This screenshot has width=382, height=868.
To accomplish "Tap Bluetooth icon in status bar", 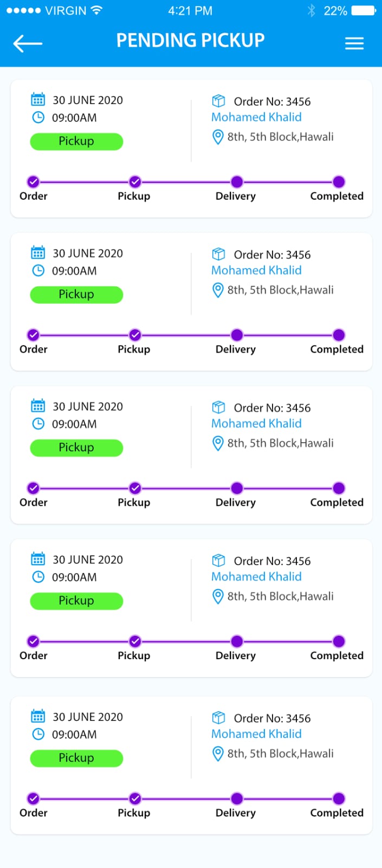I will 311,11.
